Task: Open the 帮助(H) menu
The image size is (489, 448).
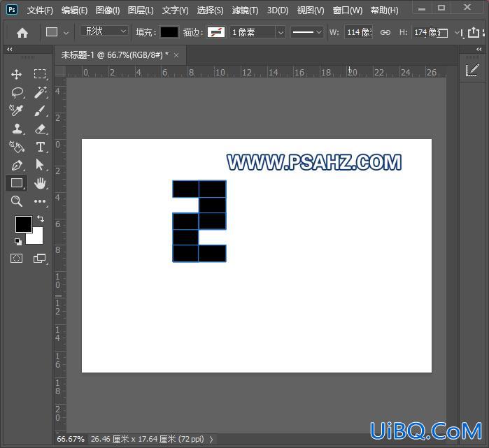Action: pyautogui.click(x=384, y=10)
